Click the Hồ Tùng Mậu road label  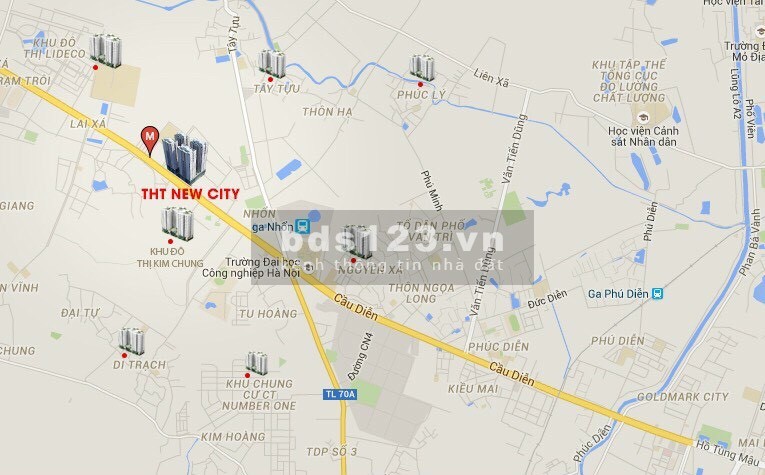pos(727,453)
